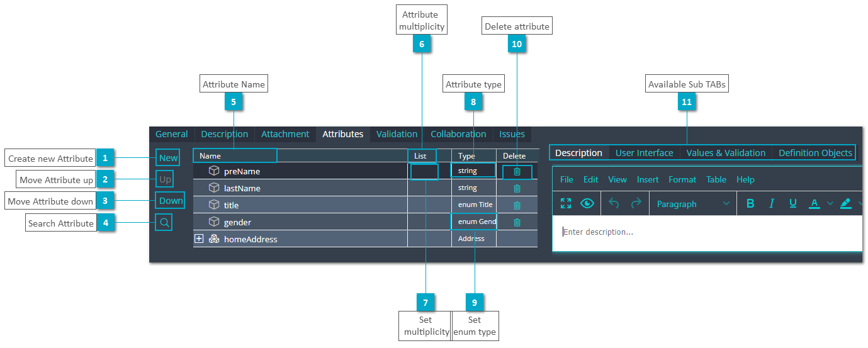Delete the lastName attribute via trash icon
The image size is (868, 348).
[x=517, y=188]
